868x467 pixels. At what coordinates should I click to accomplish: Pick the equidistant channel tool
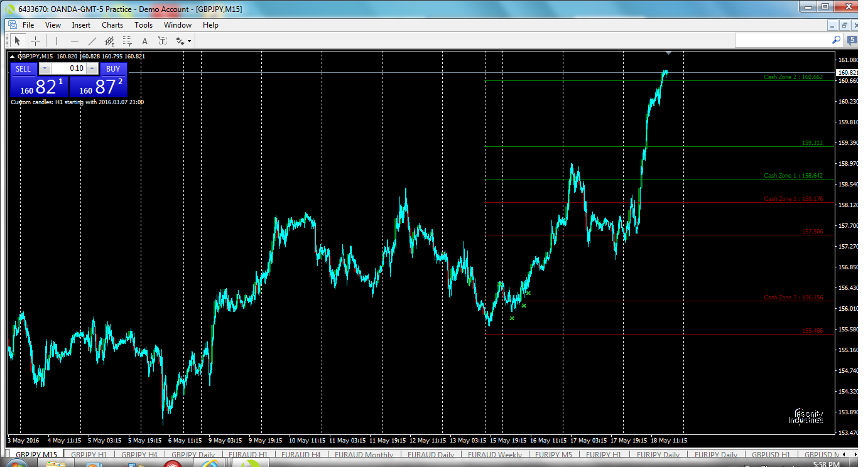point(110,41)
